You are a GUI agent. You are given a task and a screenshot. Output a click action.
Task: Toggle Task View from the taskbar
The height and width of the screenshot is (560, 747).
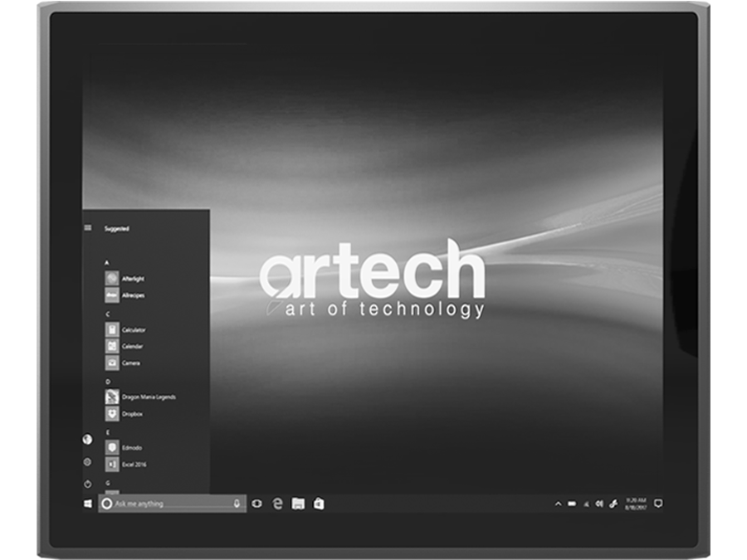(256, 504)
